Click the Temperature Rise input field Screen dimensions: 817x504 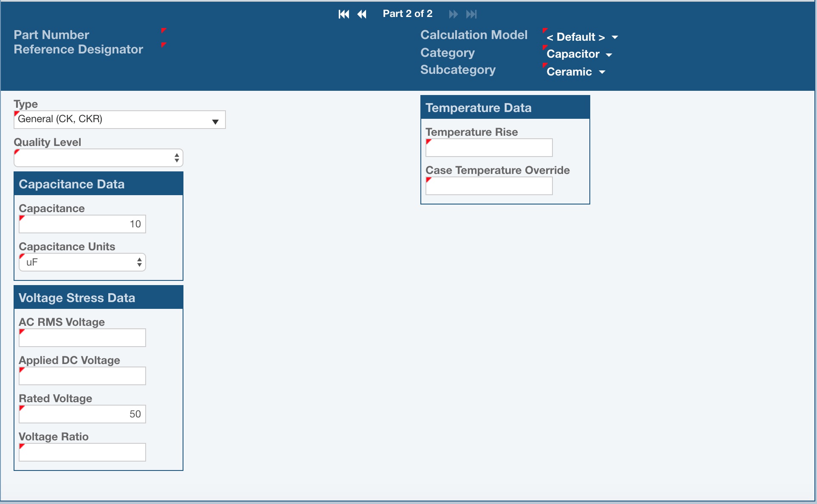point(488,148)
